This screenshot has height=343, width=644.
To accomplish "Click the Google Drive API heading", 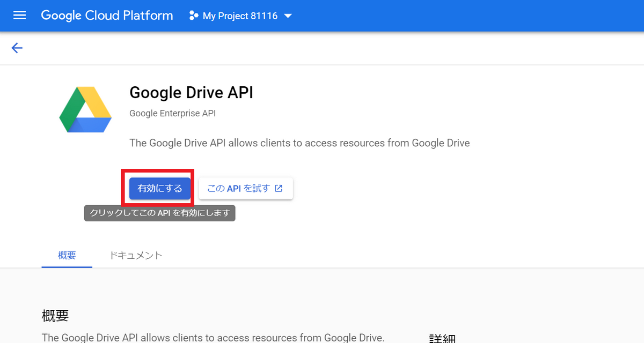I will (x=191, y=93).
